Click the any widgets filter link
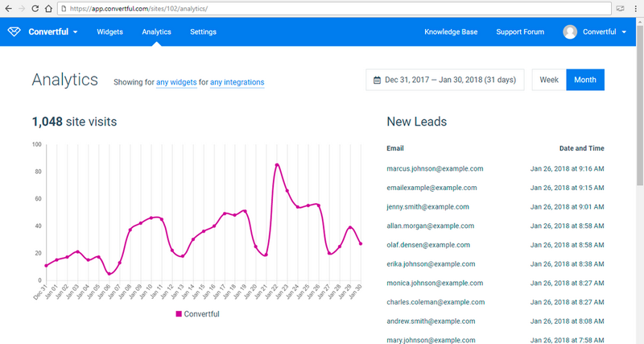The height and width of the screenshot is (344, 644). [176, 82]
